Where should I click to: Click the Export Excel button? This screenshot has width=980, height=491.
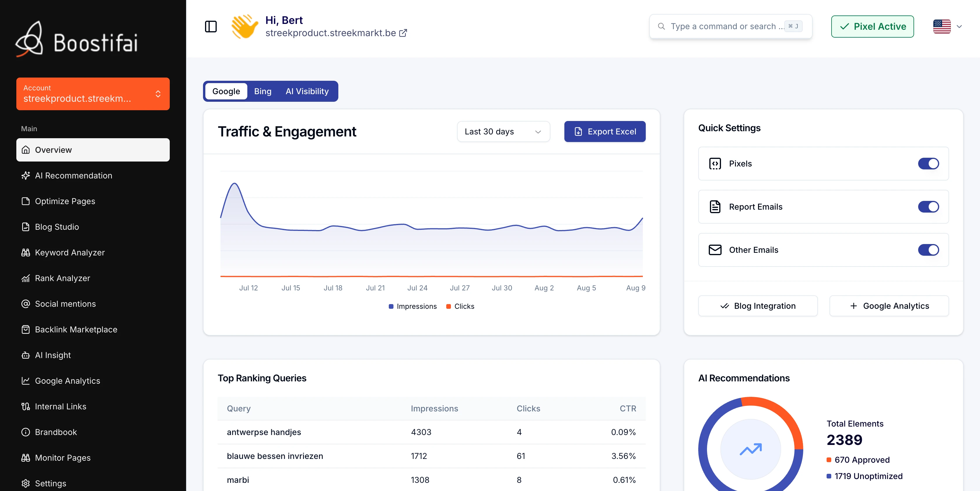[605, 131]
